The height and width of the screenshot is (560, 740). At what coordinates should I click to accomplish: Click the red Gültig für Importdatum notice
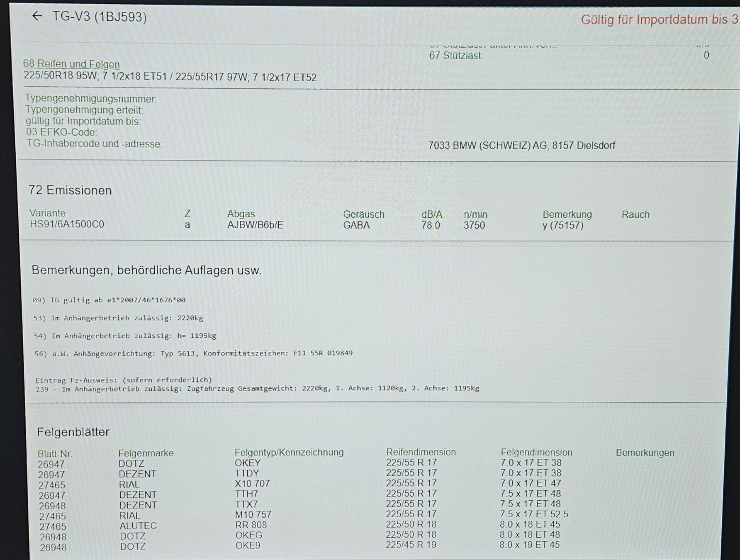(660, 19)
